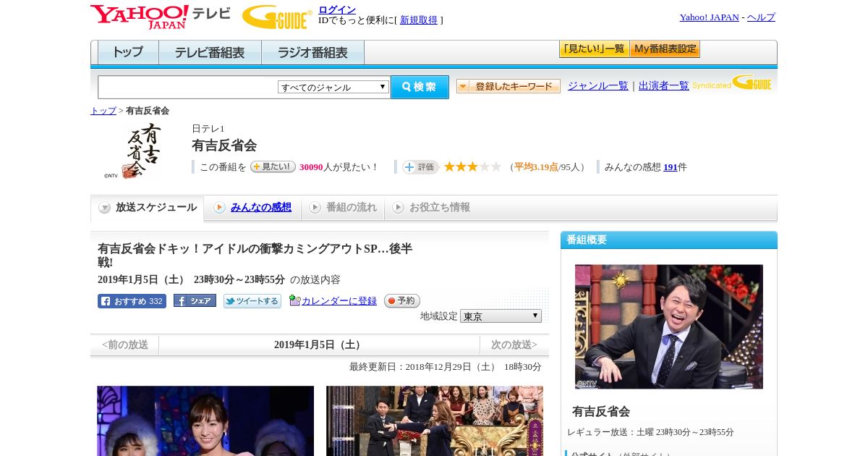
Task: Click the 有吉反省会 program logo image
Action: click(133, 151)
